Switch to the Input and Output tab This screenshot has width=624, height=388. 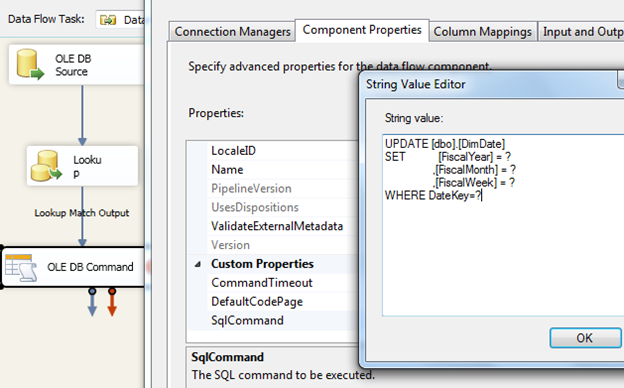coord(581,31)
